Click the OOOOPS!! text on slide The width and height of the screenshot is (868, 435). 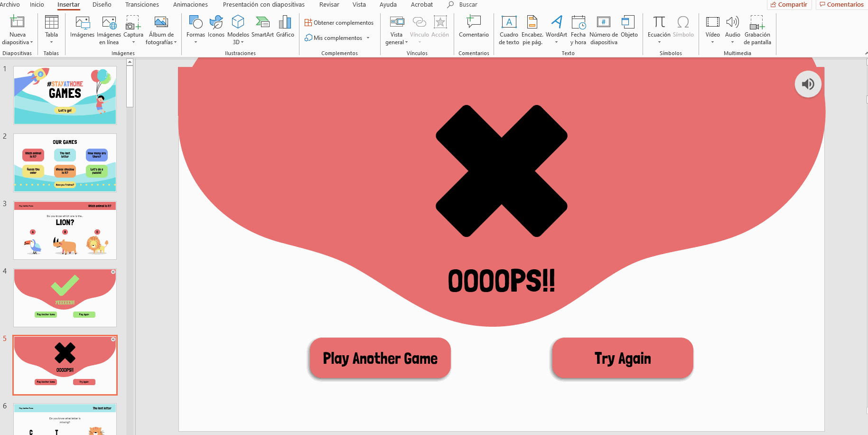(502, 281)
